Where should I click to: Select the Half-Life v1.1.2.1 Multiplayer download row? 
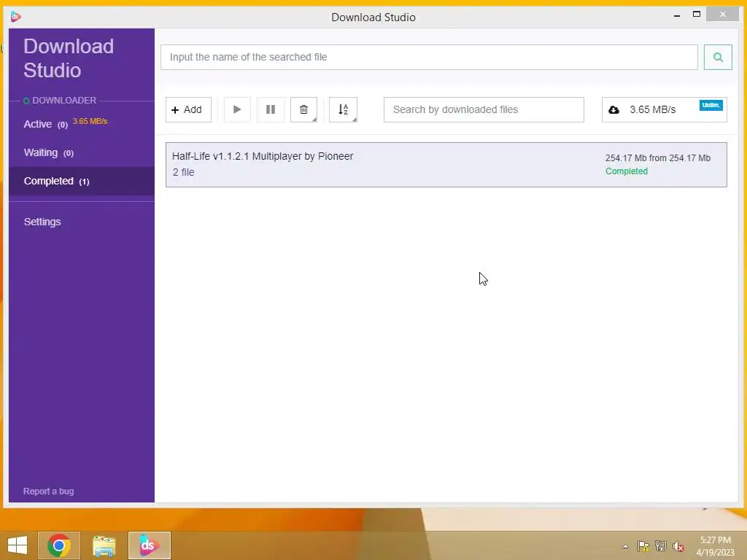[x=446, y=164]
